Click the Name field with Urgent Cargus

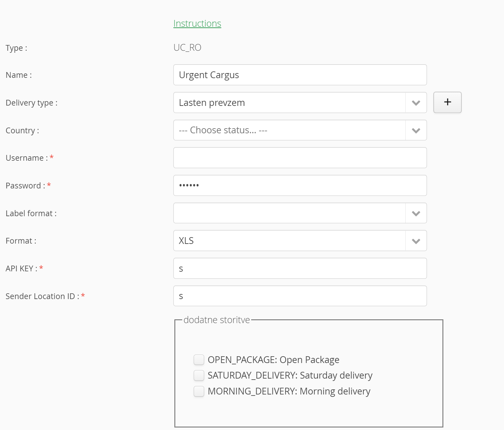[x=300, y=75]
